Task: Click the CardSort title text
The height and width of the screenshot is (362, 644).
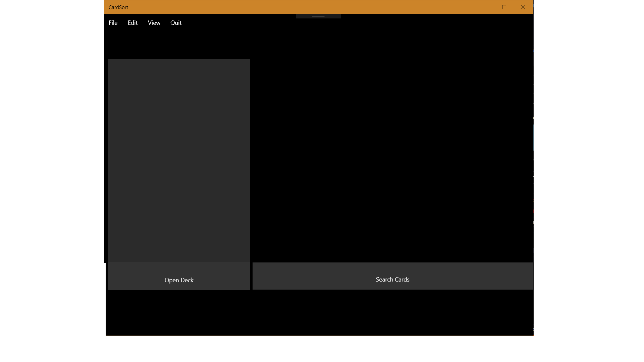Action: pos(118,7)
